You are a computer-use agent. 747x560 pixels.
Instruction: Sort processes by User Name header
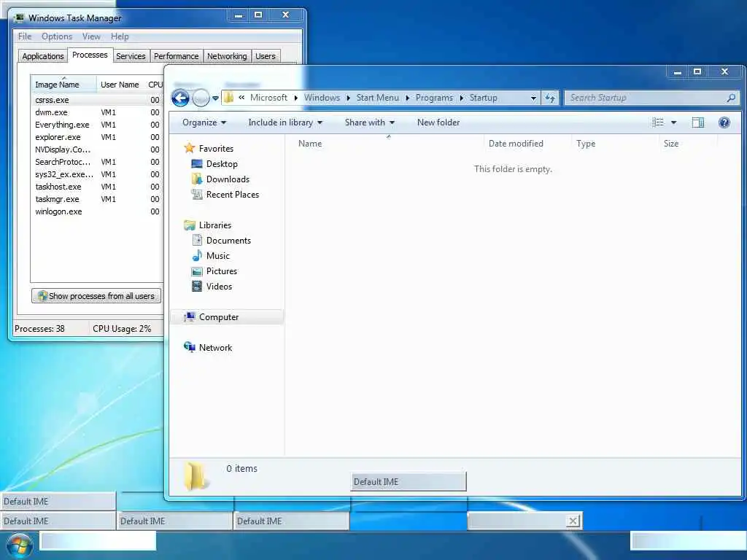[120, 85]
